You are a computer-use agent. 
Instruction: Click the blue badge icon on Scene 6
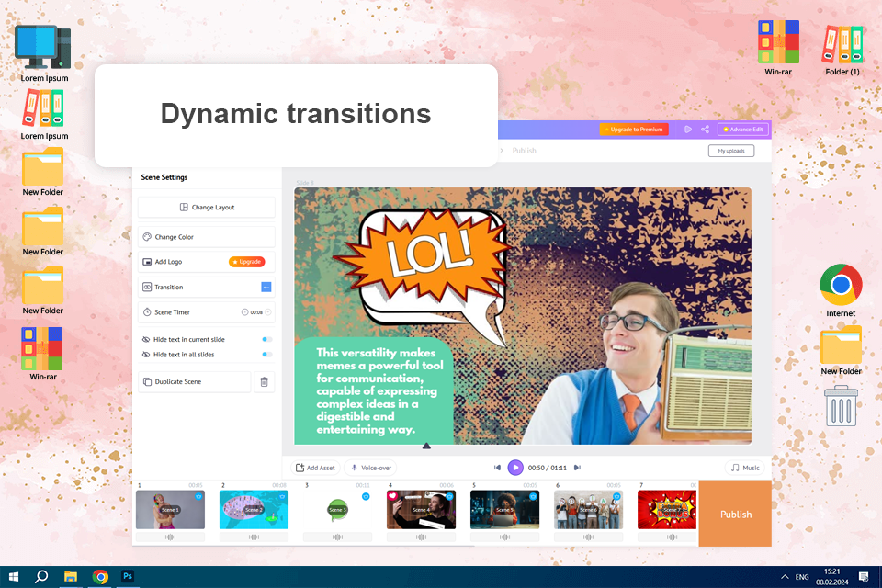click(x=616, y=497)
